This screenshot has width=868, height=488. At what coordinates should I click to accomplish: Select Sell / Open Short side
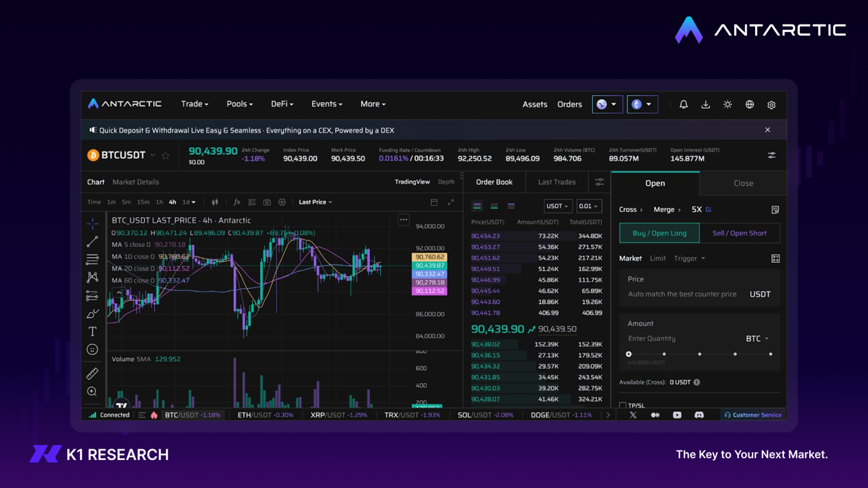[739, 233]
